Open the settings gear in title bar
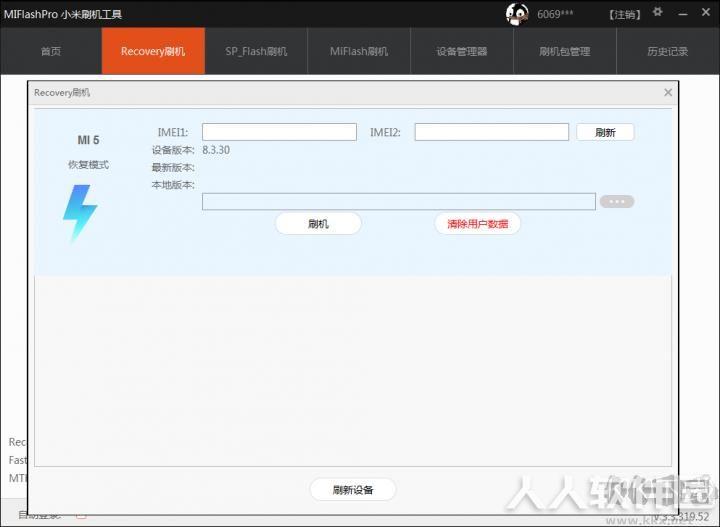 (x=658, y=11)
